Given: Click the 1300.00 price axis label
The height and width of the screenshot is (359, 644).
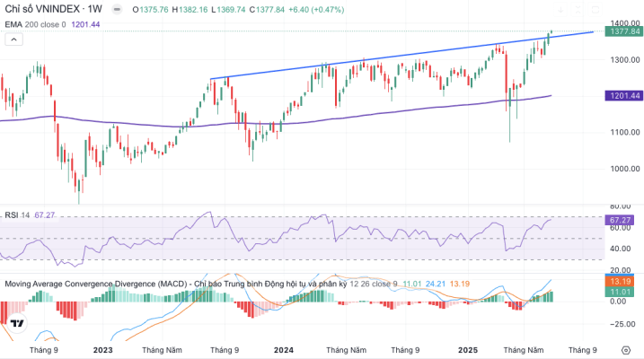Looking at the screenshot, I should point(625,60).
